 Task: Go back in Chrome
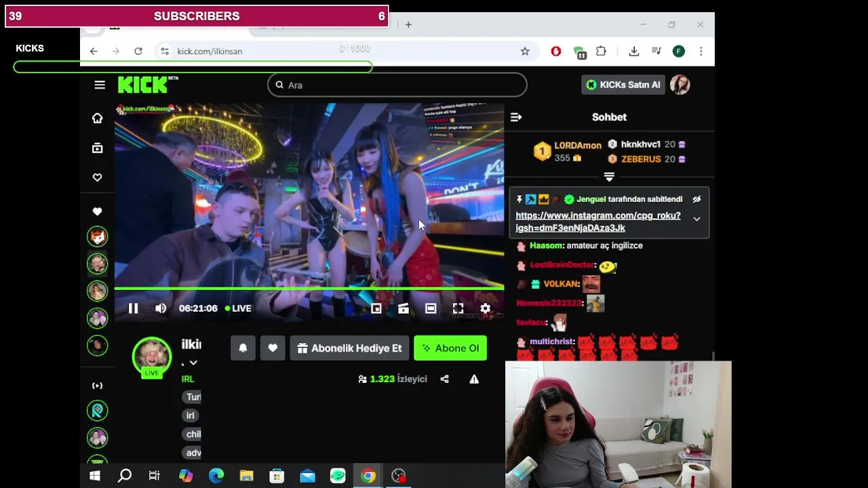(94, 52)
